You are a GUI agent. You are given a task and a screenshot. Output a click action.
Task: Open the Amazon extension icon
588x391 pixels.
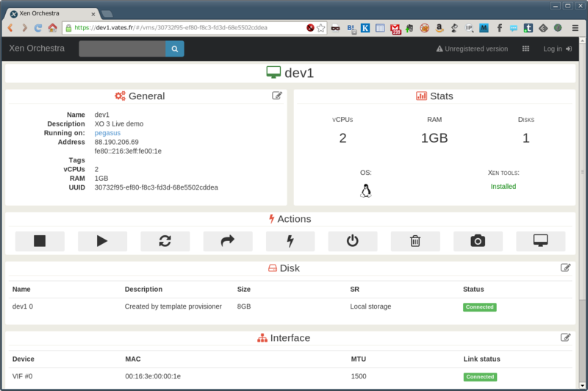click(439, 28)
